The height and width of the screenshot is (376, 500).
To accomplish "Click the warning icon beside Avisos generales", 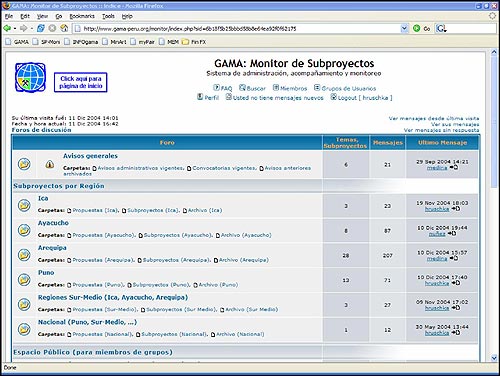I will click(50, 164).
